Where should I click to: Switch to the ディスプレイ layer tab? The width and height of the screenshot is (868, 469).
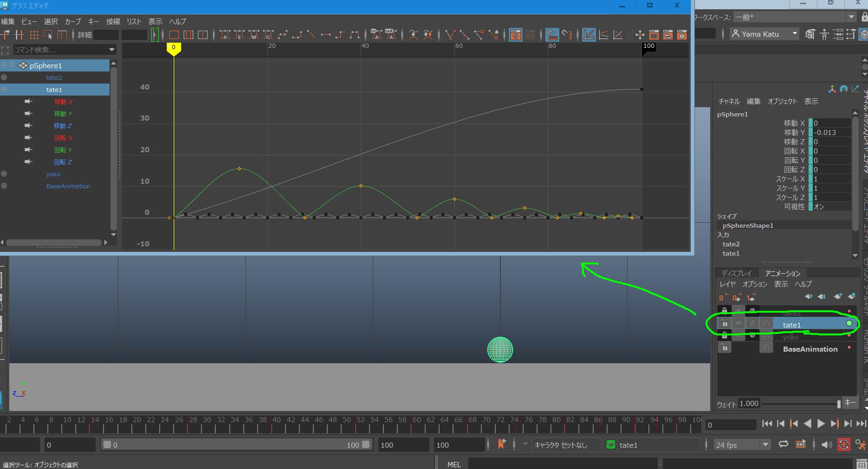pyautogui.click(x=736, y=273)
